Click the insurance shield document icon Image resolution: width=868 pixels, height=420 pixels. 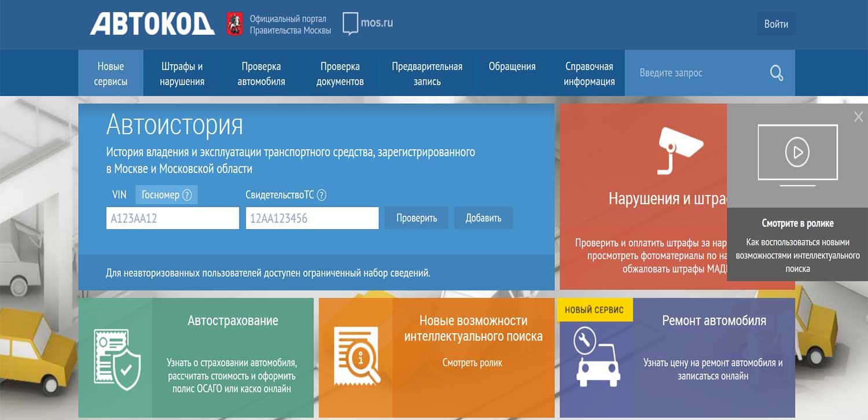click(x=117, y=360)
